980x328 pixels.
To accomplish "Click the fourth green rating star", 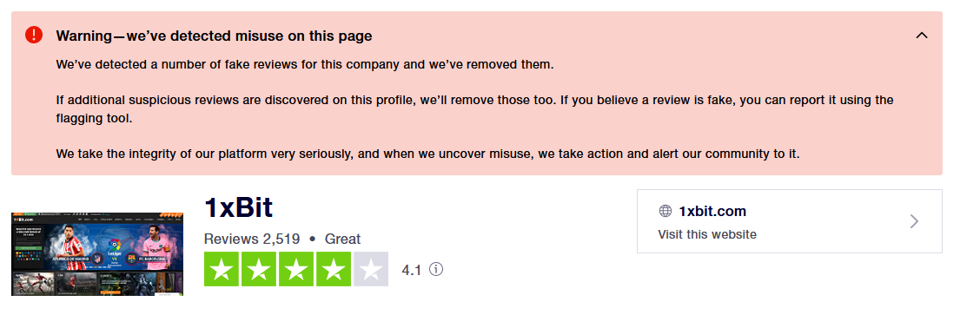I will [334, 269].
